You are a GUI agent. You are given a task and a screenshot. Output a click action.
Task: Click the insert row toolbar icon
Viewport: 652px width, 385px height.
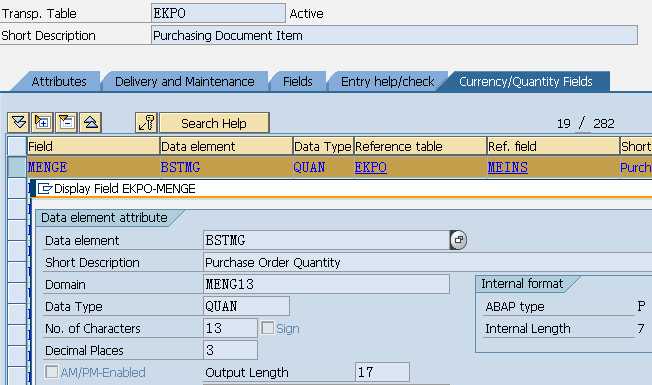pos(42,123)
